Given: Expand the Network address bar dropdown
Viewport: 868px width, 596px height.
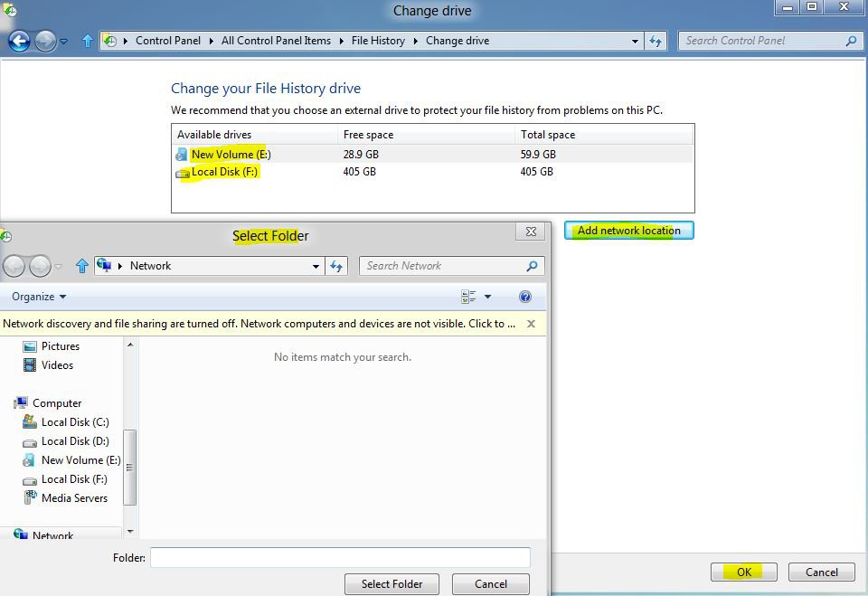Looking at the screenshot, I should pyautogui.click(x=316, y=266).
